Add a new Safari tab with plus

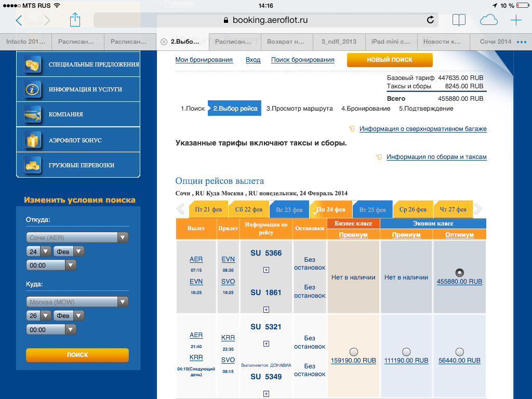[516, 20]
